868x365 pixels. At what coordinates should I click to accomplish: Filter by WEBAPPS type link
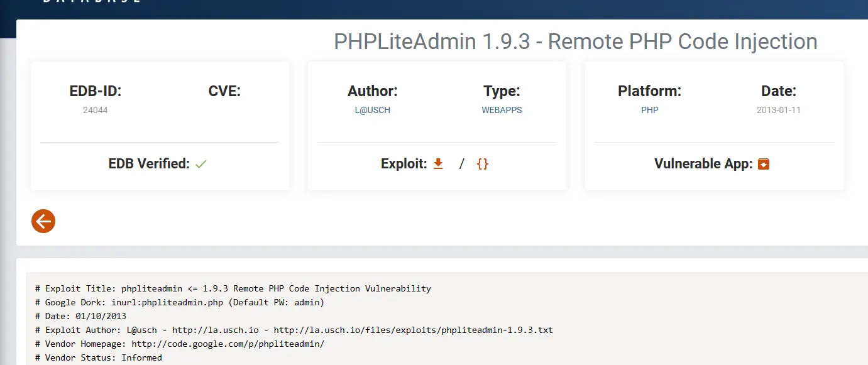(x=502, y=110)
